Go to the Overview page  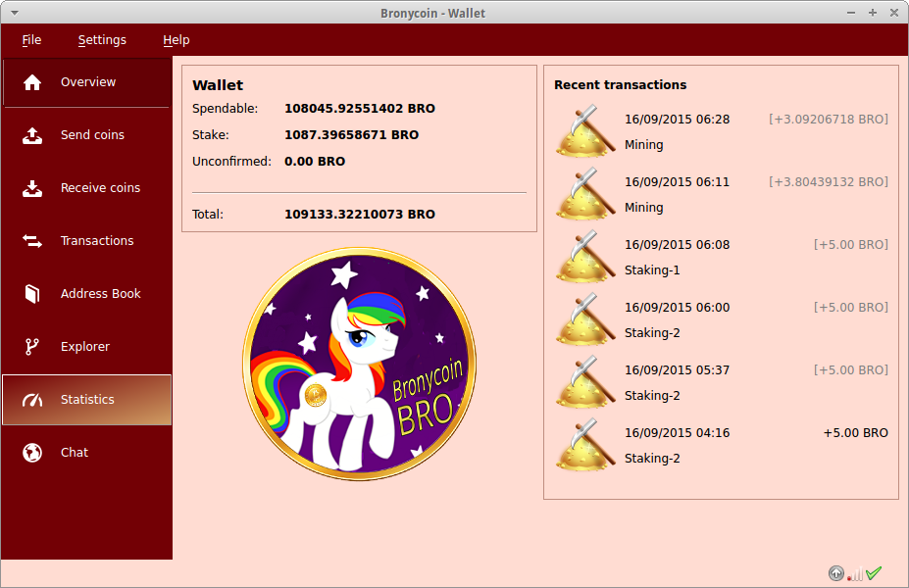87,82
